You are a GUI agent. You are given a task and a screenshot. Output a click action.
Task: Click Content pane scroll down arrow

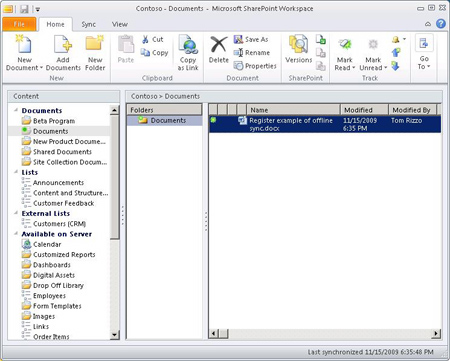(x=114, y=335)
